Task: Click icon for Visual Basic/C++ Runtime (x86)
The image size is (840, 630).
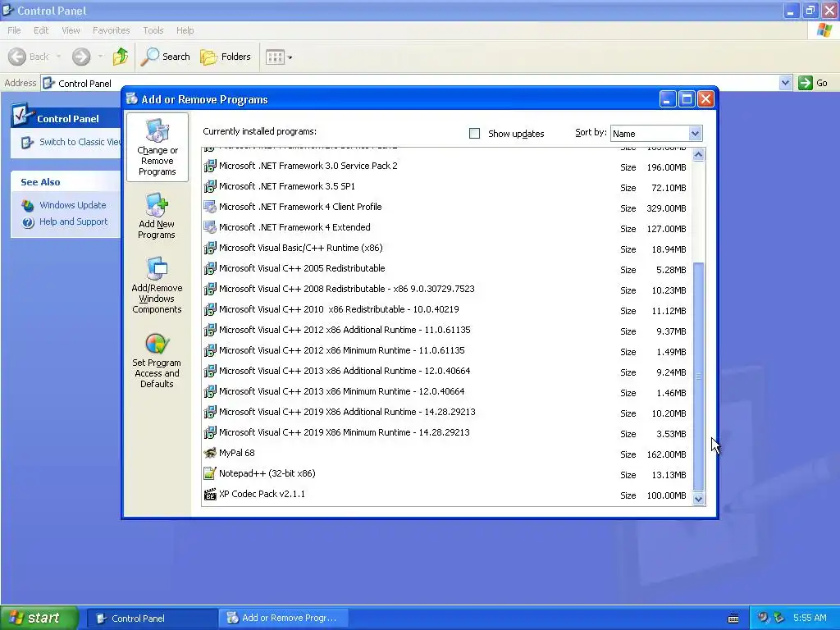Action: point(210,248)
